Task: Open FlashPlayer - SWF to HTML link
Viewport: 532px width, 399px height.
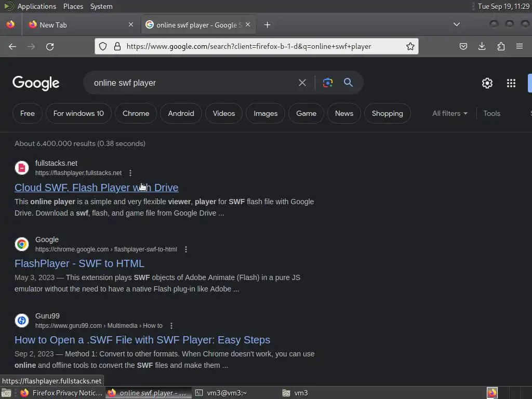Action: click(x=79, y=263)
